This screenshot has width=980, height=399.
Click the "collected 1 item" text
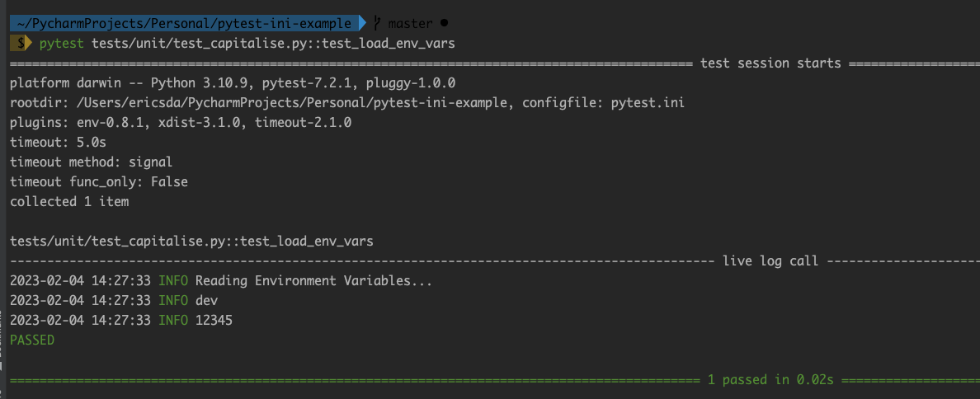pos(69,201)
